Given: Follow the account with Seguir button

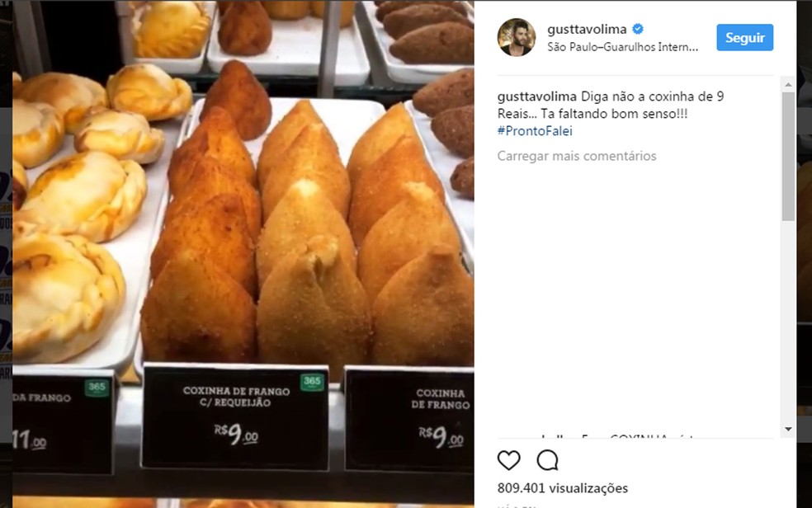Looking at the screenshot, I should [744, 37].
